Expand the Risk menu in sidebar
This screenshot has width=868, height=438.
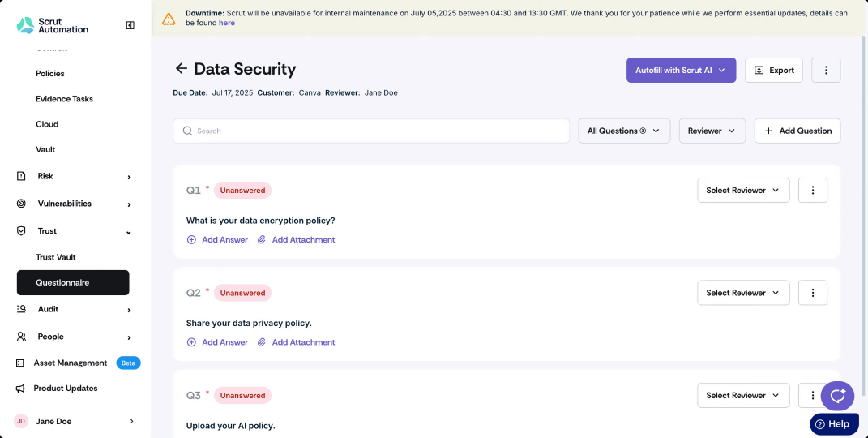73,176
